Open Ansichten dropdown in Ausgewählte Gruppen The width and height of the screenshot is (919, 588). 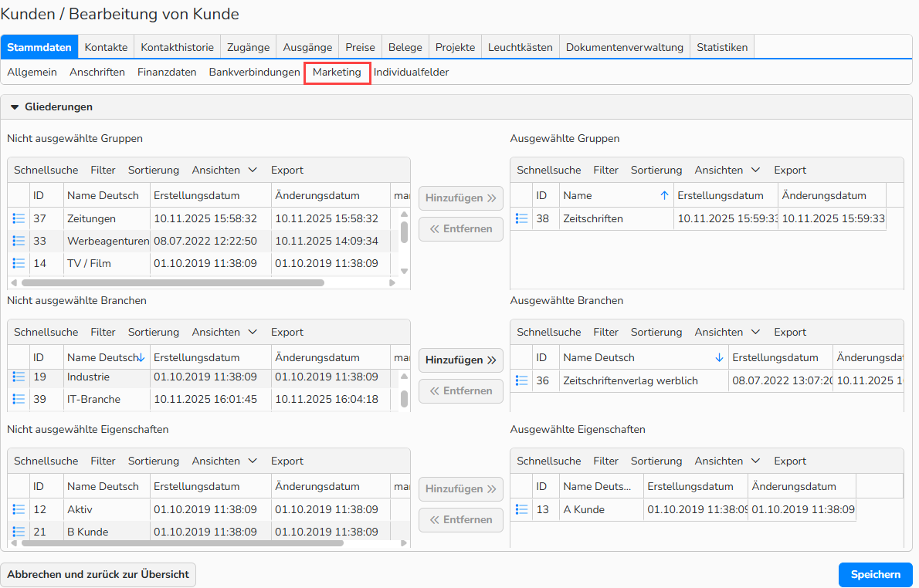click(727, 170)
